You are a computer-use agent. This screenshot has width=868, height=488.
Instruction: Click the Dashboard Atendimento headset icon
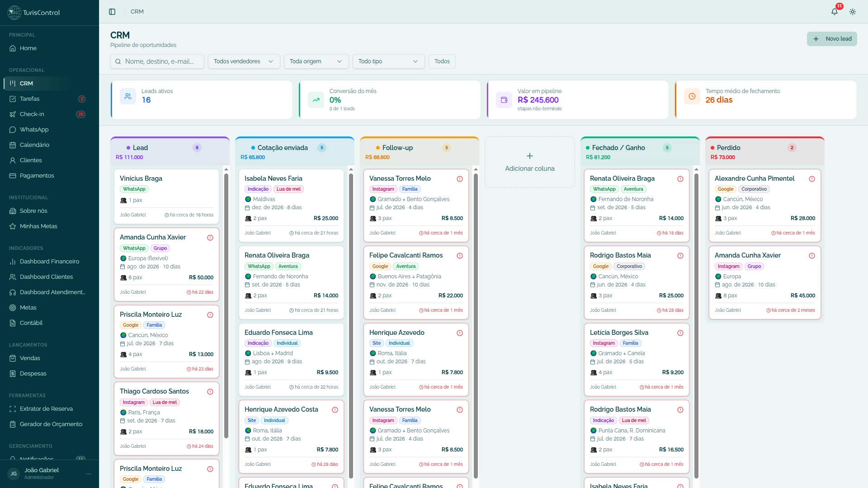(13, 292)
